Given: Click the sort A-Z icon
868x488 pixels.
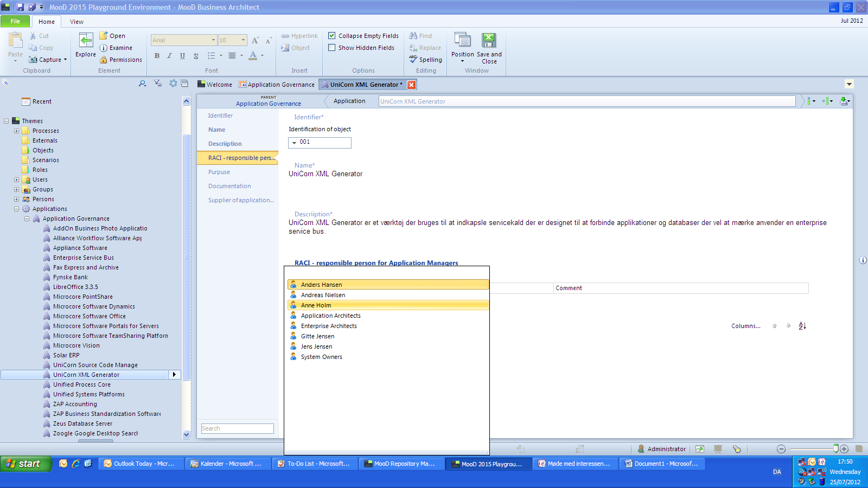Looking at the screenshot, I should pos(802,326).
